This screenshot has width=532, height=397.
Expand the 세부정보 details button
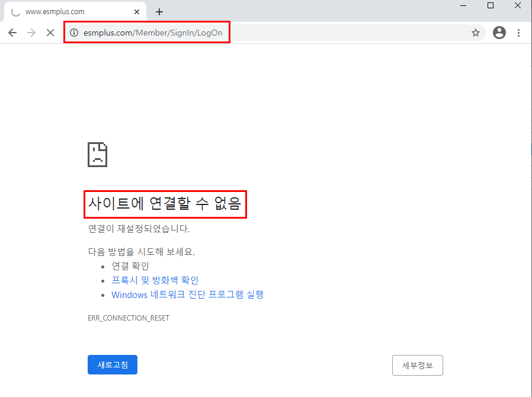click(417, 366)
